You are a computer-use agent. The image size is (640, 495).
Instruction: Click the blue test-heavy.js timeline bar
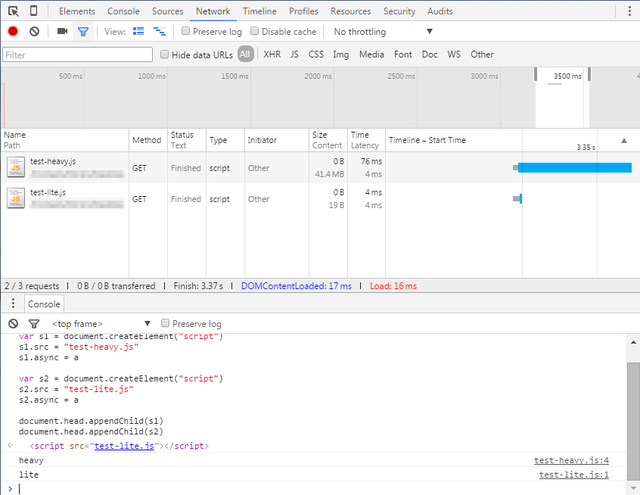pyautogui.click(x=575, y=167)
